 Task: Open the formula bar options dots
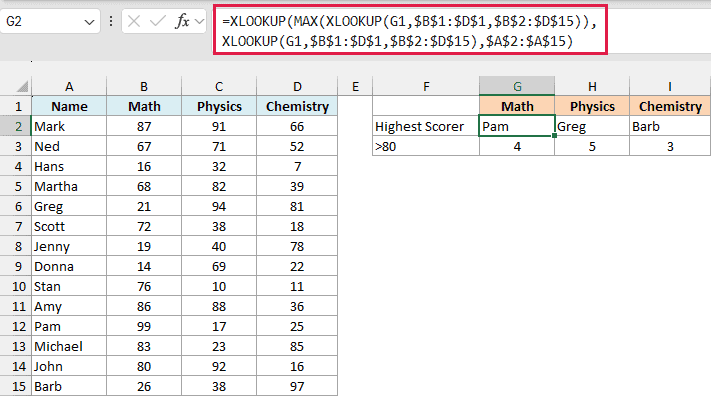[111, 21]
